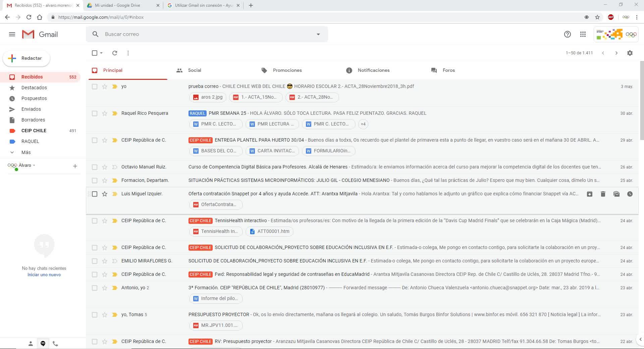Mark the Luis Miguel Izquier email as unread
Screen dimensions: 644x349
[616, 194]
